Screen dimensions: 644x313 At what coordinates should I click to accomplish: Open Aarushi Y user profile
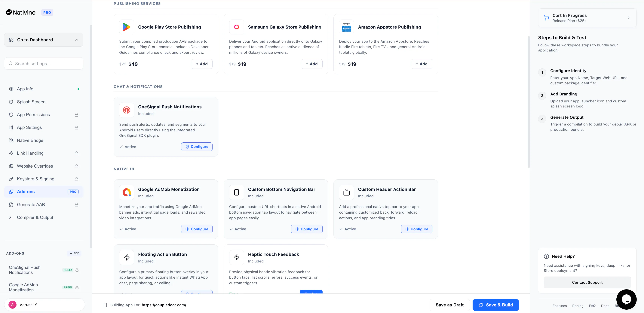(44, 305)
